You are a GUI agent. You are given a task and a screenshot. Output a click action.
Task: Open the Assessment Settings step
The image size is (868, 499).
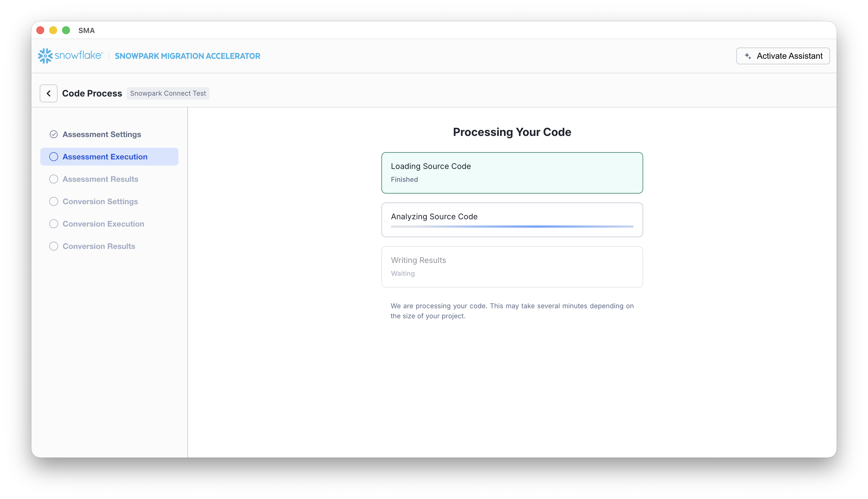[102, 134]
